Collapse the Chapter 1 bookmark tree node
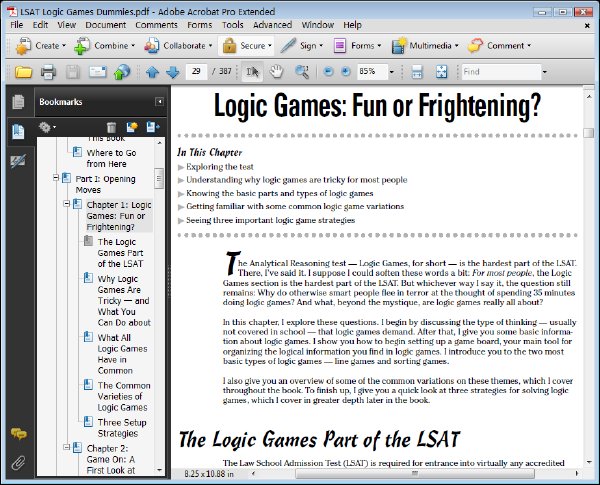 coord(67,204)
